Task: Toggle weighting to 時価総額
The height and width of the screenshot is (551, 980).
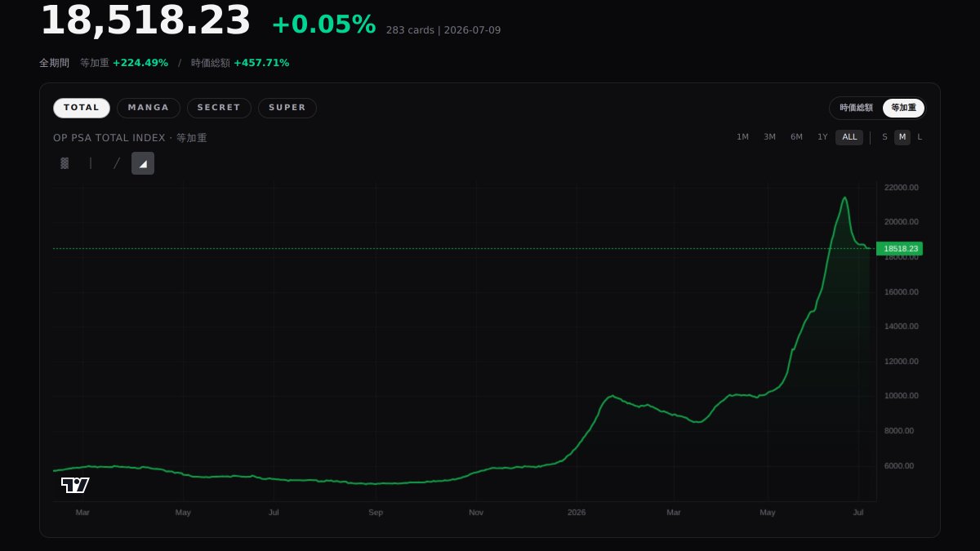Action: click(856, 108)
